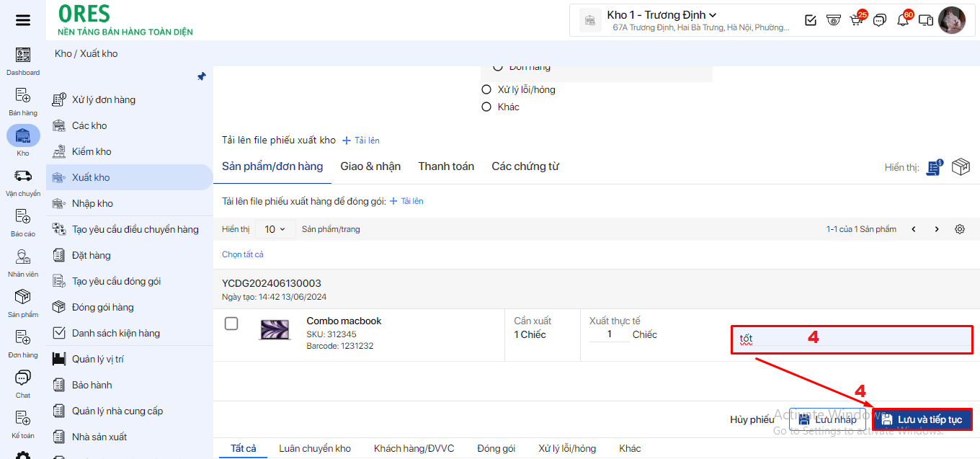Open the shopping cart icon with badge
Viewport: 980px width, 459px height.
tap(857, 20)
